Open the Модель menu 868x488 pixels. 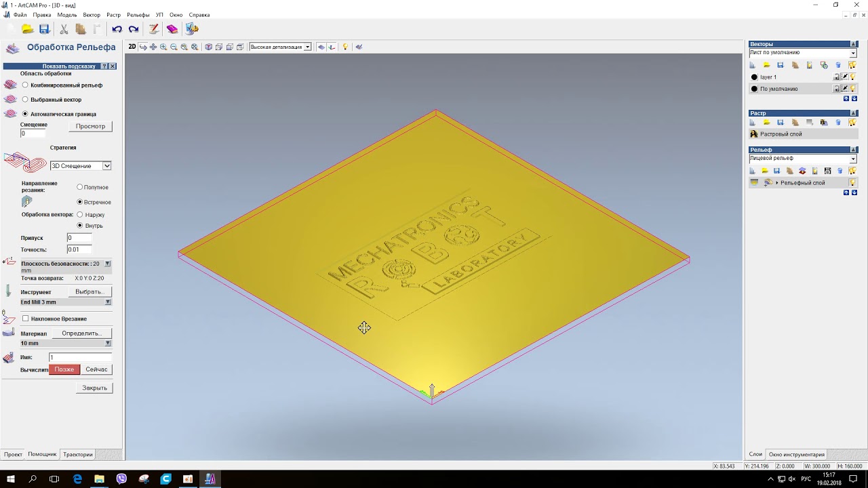(67, 15)
